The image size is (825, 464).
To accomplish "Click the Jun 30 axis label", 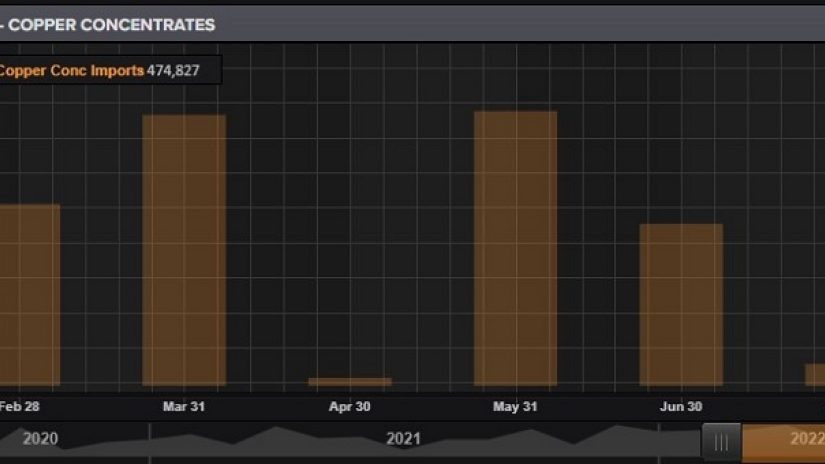I will coord(681,407).
